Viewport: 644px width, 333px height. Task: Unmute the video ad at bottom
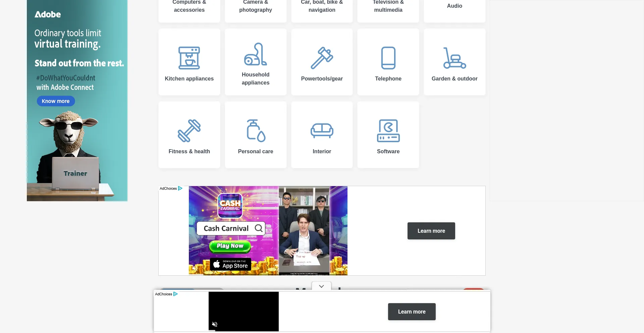tap(215, 324)
